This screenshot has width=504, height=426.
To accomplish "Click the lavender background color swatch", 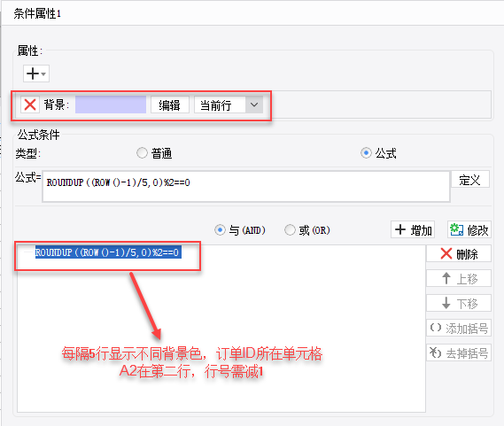I will pyautogui.click(x=111, y=105).
